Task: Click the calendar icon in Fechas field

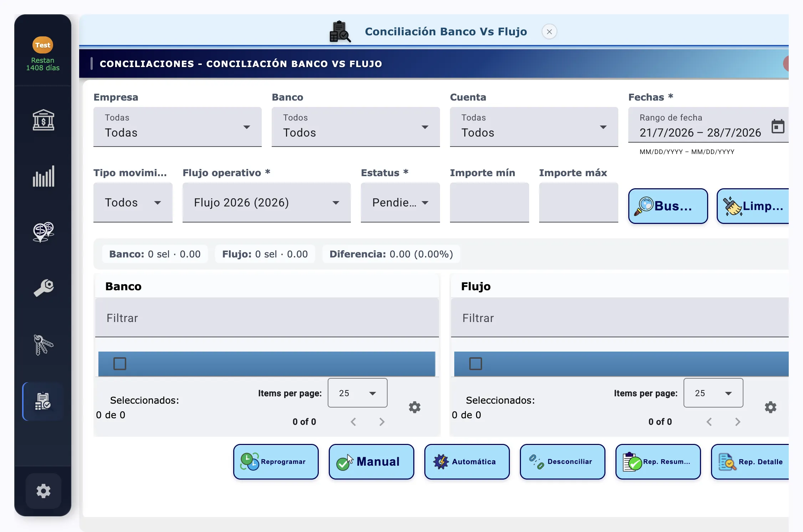Action: (778, 127)
